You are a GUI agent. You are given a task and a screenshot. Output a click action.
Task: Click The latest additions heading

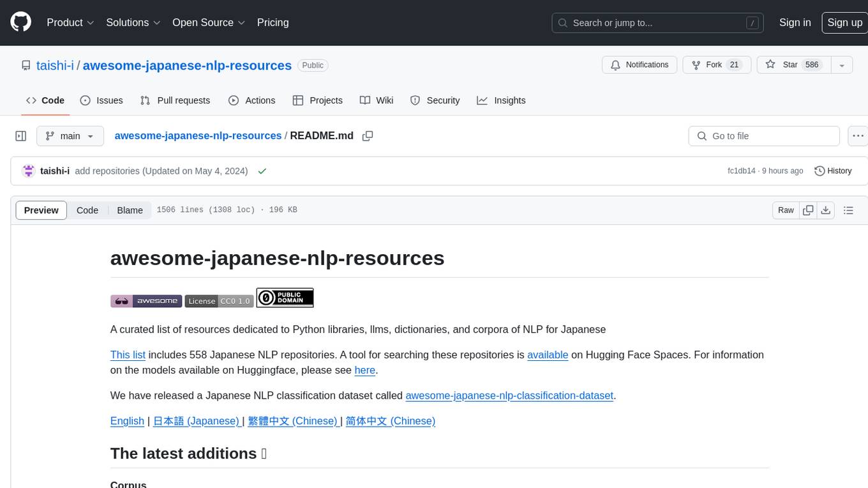(x=188, y=454)
